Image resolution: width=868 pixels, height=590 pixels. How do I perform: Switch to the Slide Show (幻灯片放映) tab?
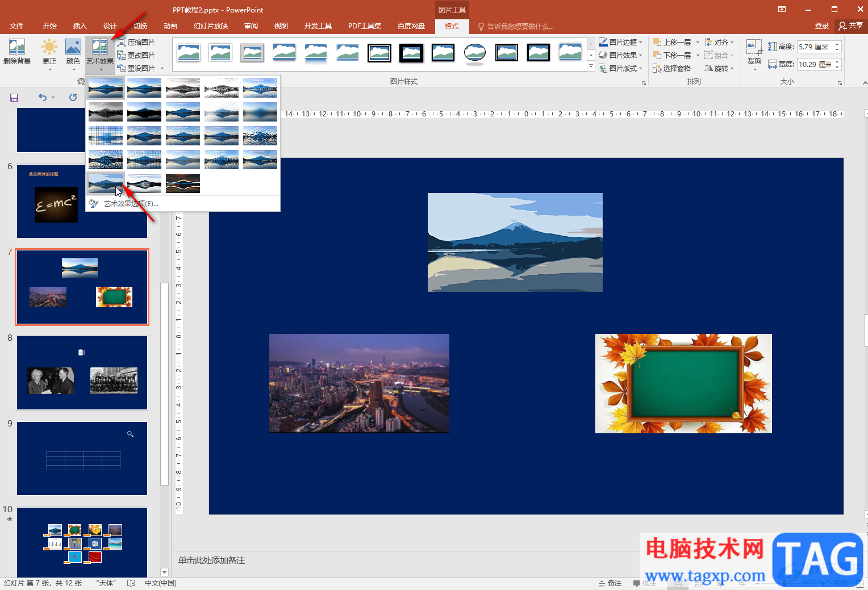click(211, 26)
